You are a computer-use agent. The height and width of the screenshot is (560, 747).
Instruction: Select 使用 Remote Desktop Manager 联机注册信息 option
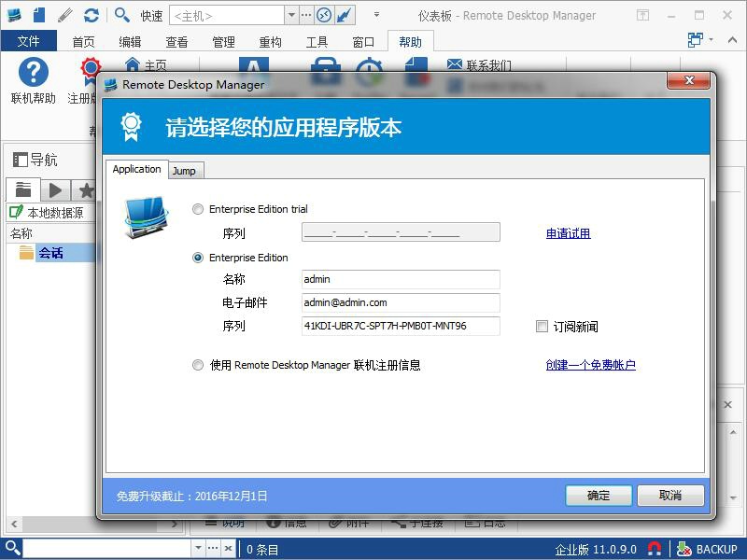(198, 365)
